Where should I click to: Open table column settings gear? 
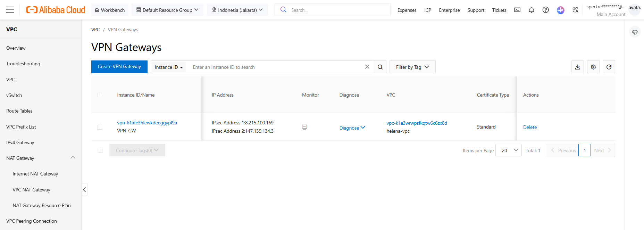tap(593, 67)
